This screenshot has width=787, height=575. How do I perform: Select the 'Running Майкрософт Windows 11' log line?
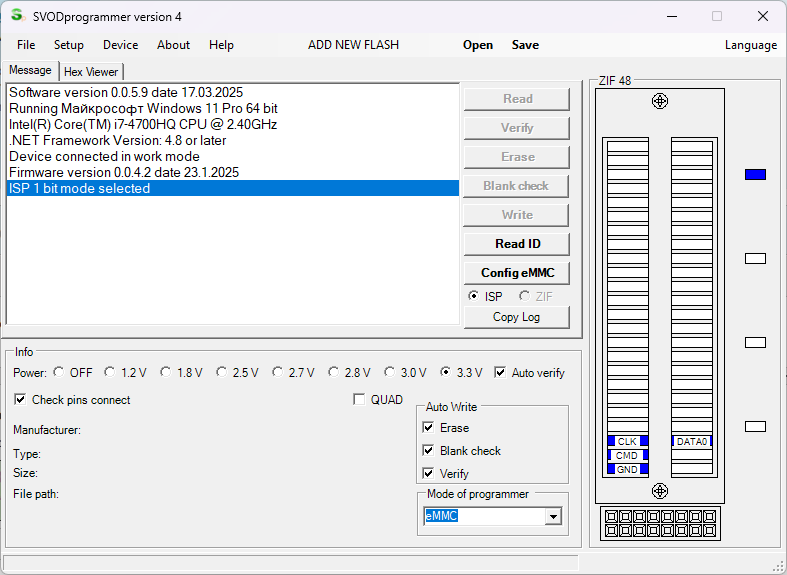(x=233, y=108)
